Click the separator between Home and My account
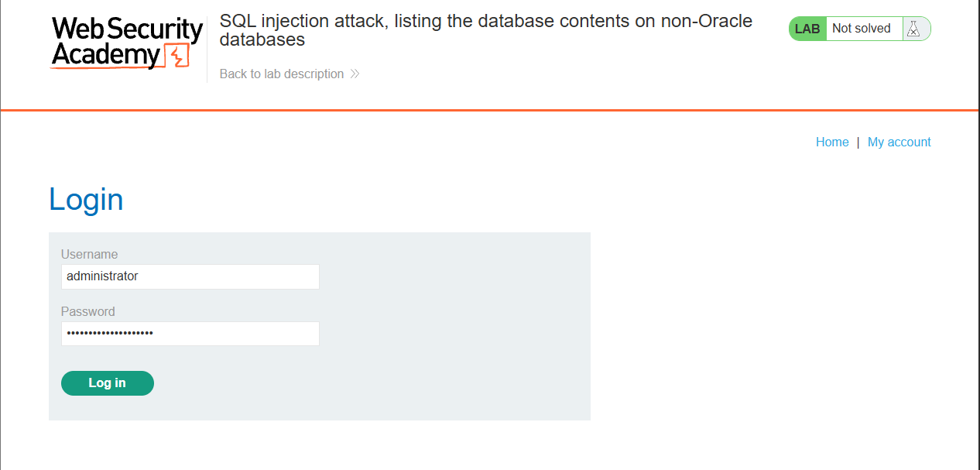Image resolution: width=980 pixels, height=470 pixels. point(858,142)
